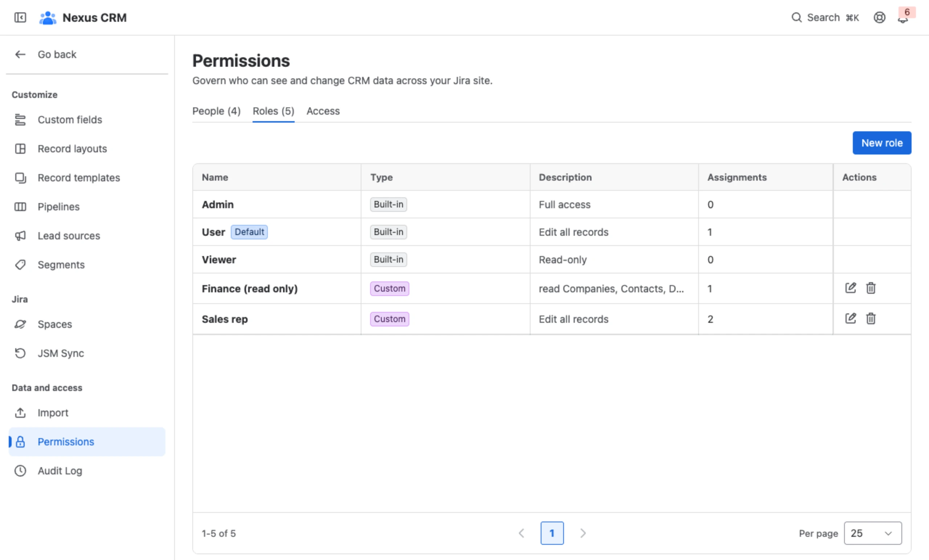Image resolution: width=929 pixels, height=560 pixels.
Task: Open Segments in the sidebar
Action: 87,264
